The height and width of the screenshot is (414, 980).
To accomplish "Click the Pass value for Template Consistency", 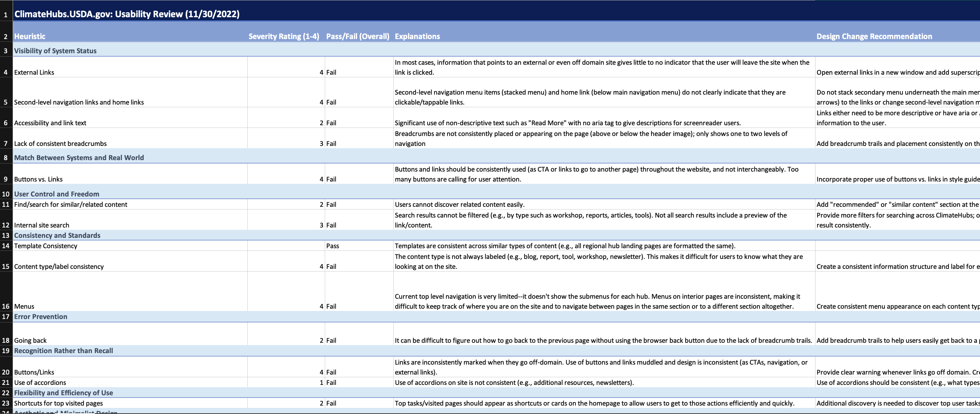I will (332, 246).
